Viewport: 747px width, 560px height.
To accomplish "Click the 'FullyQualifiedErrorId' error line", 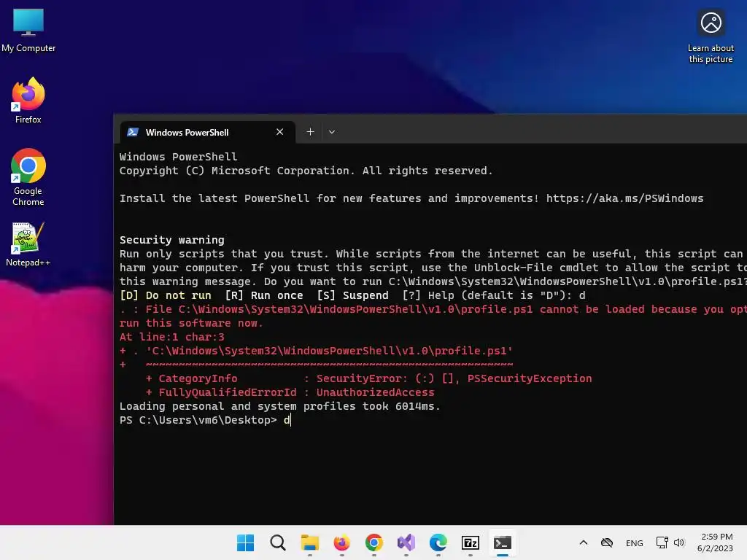I will pos(290,392).
